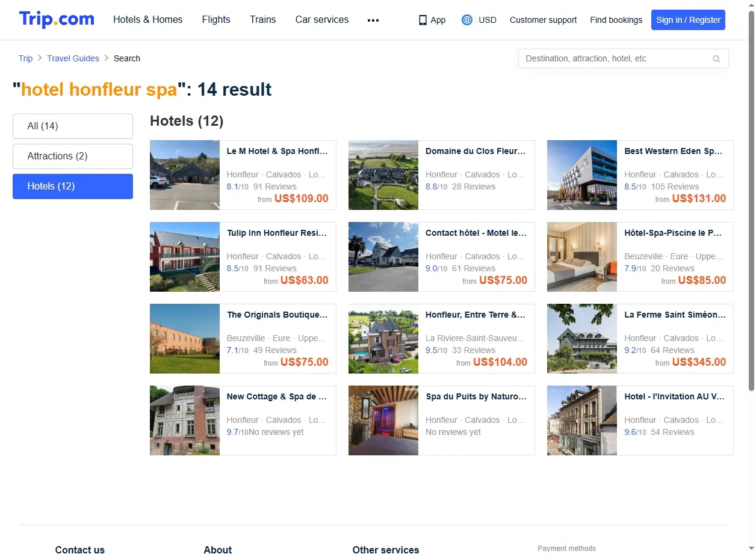Screen dimensions: 756x554
Task: Click the search magnifier icon
Action: coord(716,59)
